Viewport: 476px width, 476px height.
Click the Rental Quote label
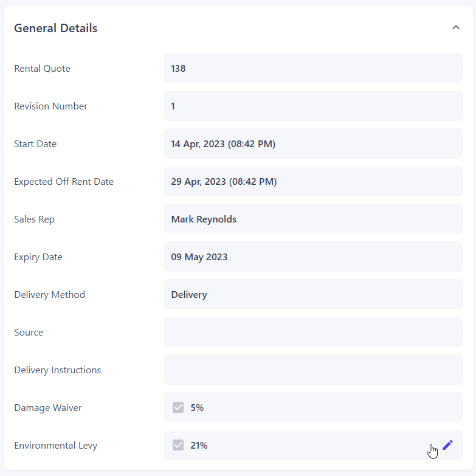tap(42, 68)
